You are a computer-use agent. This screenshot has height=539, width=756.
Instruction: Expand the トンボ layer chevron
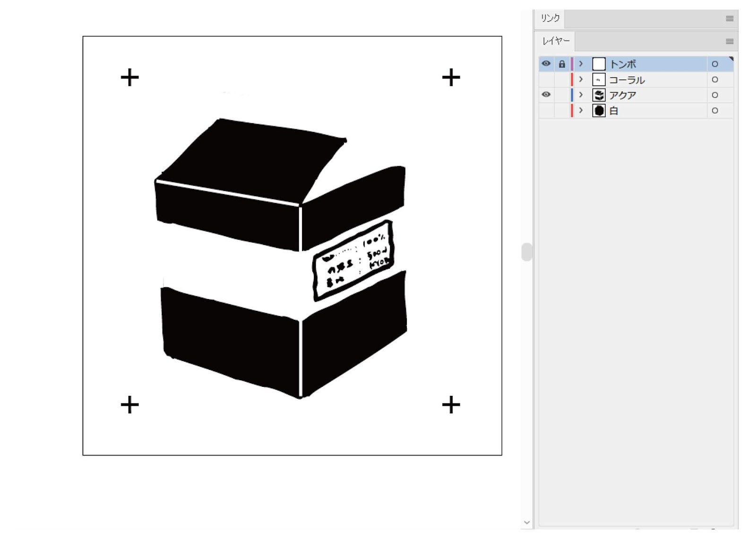pos(581,64)
